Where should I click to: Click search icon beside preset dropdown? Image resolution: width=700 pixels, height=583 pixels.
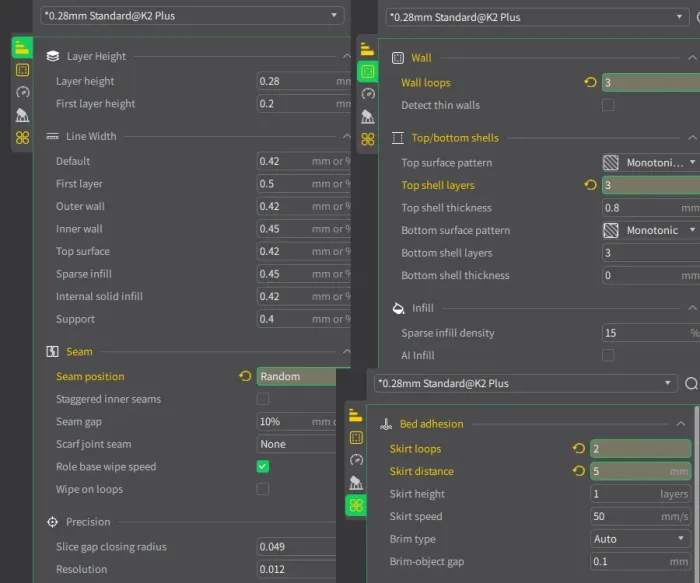691,383
